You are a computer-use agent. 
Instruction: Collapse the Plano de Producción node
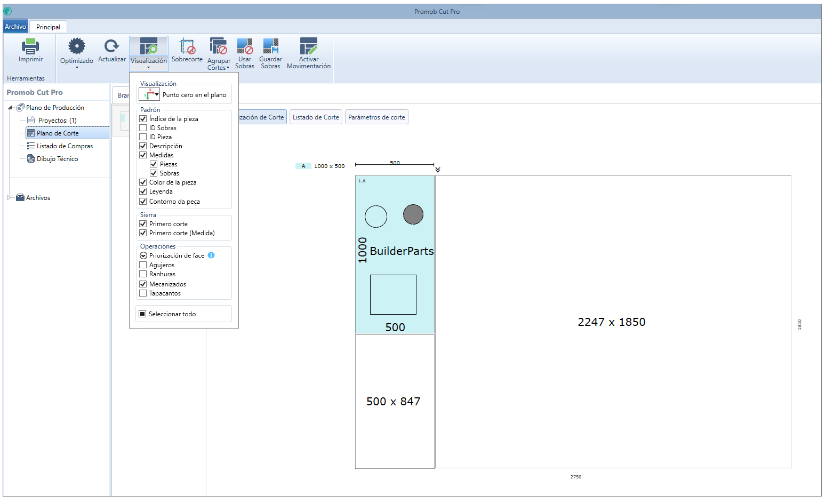10,108
